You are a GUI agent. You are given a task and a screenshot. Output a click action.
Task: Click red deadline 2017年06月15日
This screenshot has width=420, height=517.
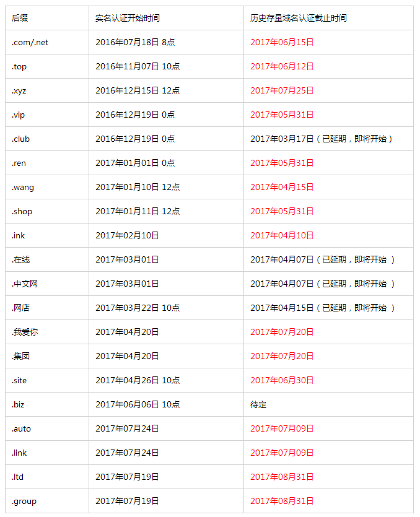click(x=282, y=42)
